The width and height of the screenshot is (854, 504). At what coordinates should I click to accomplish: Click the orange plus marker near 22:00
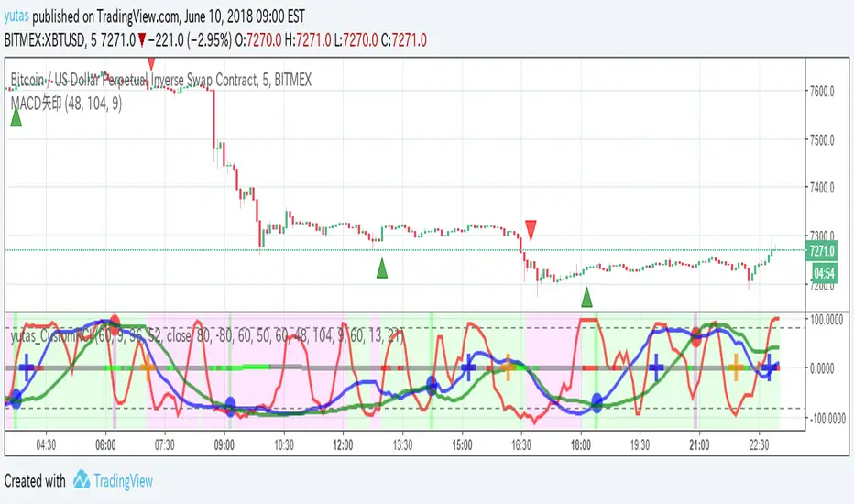[735, 367]
